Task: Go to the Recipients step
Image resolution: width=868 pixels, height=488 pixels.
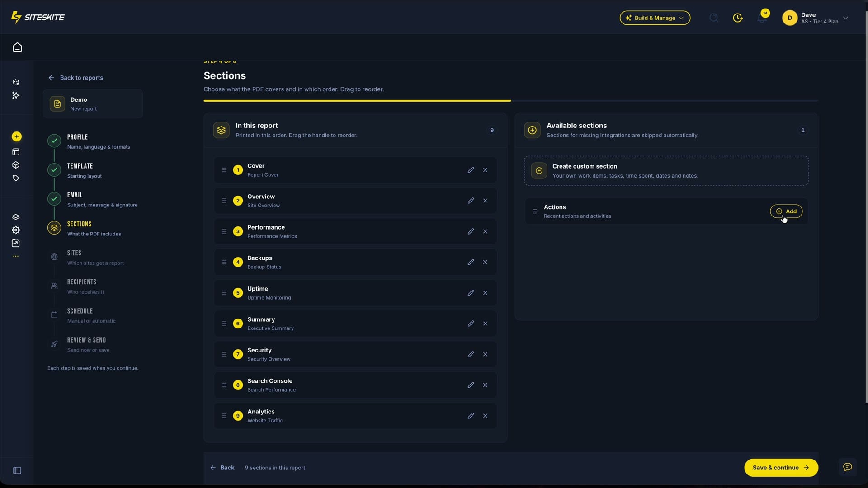Action: coord(93,286)
